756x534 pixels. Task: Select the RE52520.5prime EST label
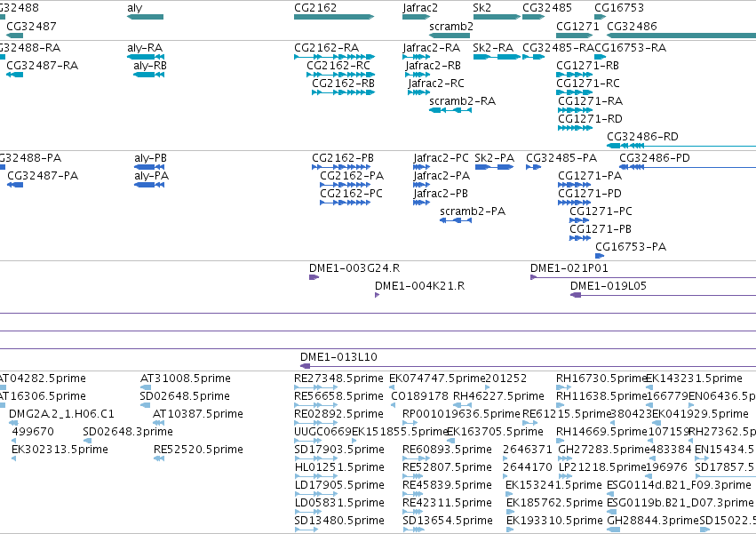point(198,450)
